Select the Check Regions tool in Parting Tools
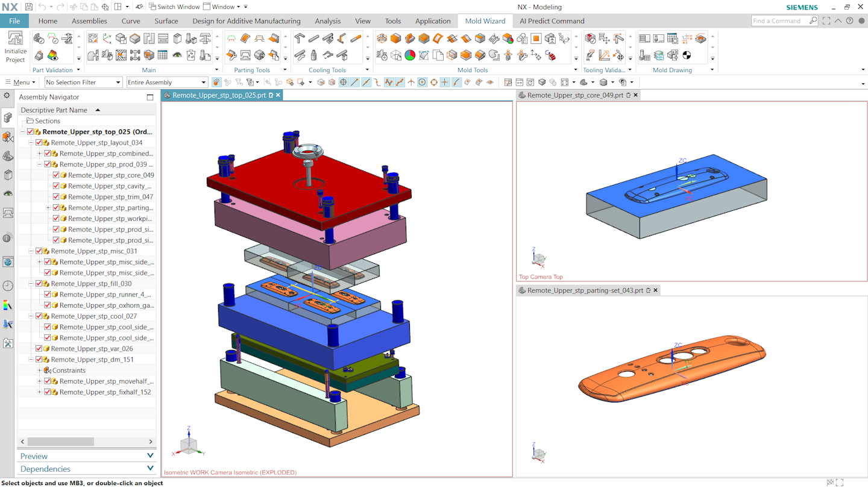The width and height of the screenshot is (868, 488). [x=231, y=38]
